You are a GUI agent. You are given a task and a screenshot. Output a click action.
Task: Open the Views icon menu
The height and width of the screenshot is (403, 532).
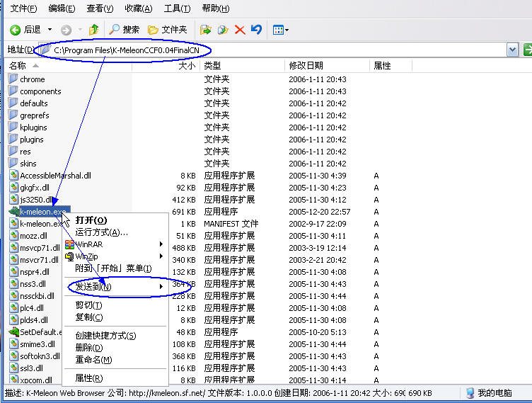281,30
